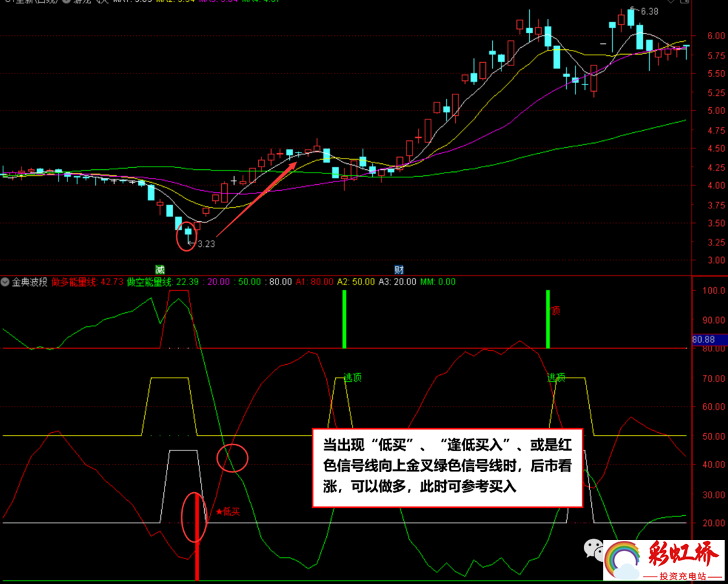Viewport: 728px width, 584px height.
Task: Click the 3.23 low price label
Action: tap(206, 243)
